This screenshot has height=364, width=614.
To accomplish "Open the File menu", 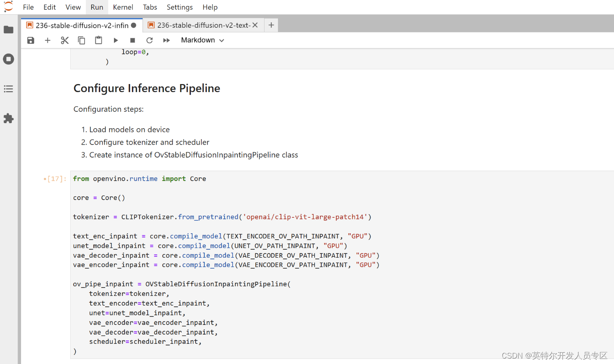I will click(28, 7).
